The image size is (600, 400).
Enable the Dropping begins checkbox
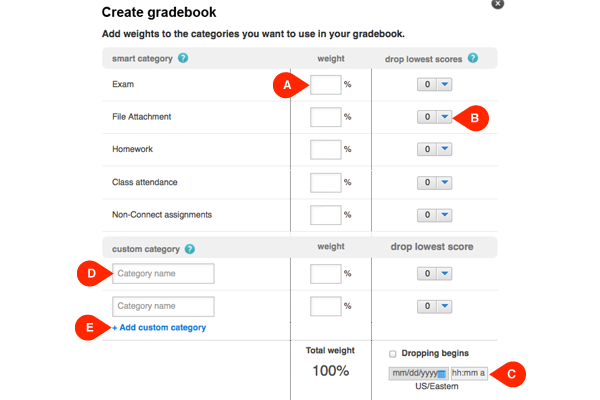coord(393,353)
